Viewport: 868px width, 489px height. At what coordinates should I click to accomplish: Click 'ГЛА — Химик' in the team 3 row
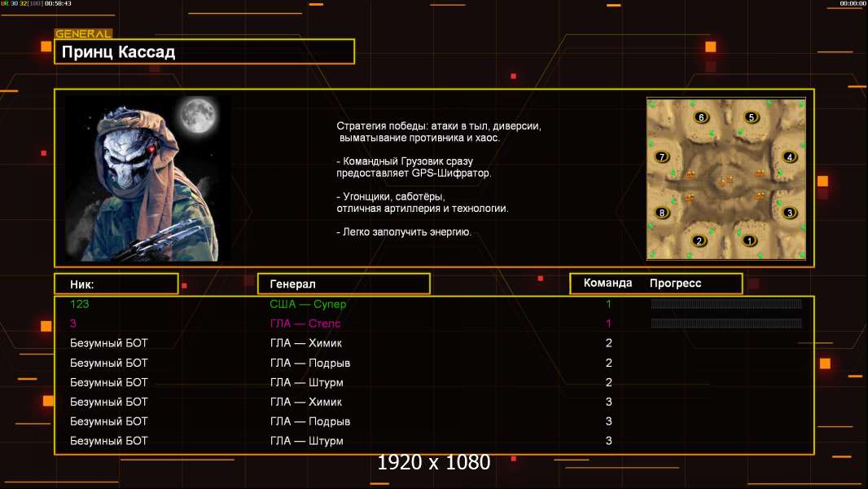click(x=305, y=402)
